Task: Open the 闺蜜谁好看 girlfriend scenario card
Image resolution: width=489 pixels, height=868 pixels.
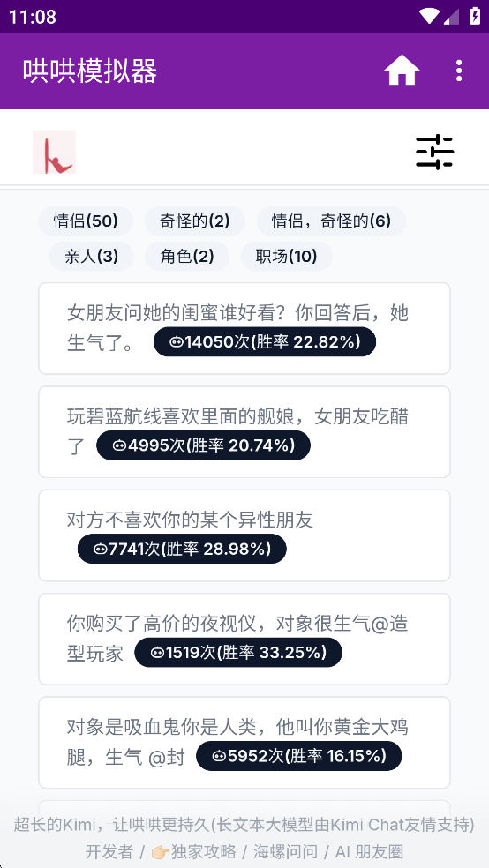Action: coord(244,328)
